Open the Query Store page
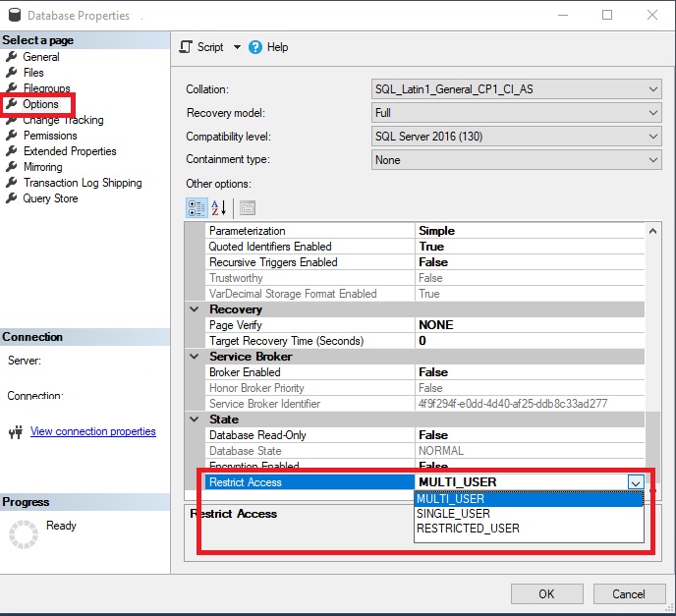676x616 pixels. (50, 198)
